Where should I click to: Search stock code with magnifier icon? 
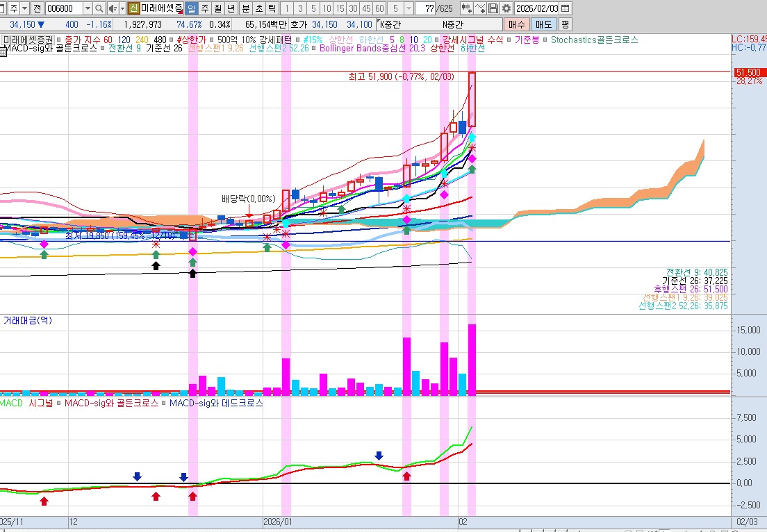click(x=99, y=8)
